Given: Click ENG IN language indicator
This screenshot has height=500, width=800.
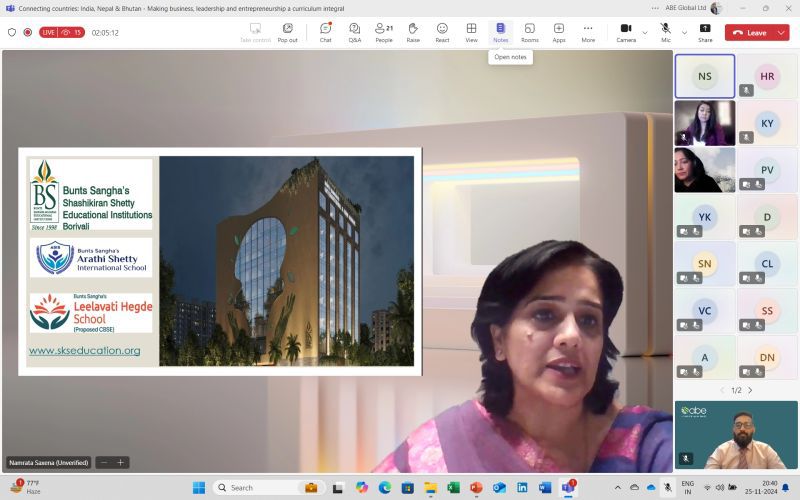Looking at the screenshot, I should click(x=687, y=487).
